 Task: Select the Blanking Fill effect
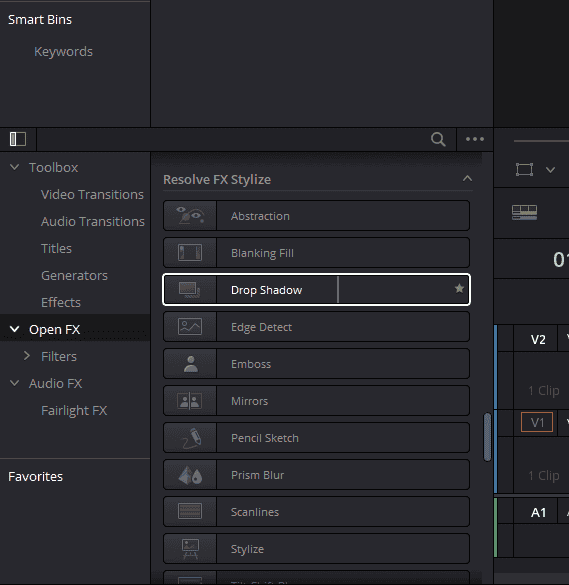click(316, 253)
